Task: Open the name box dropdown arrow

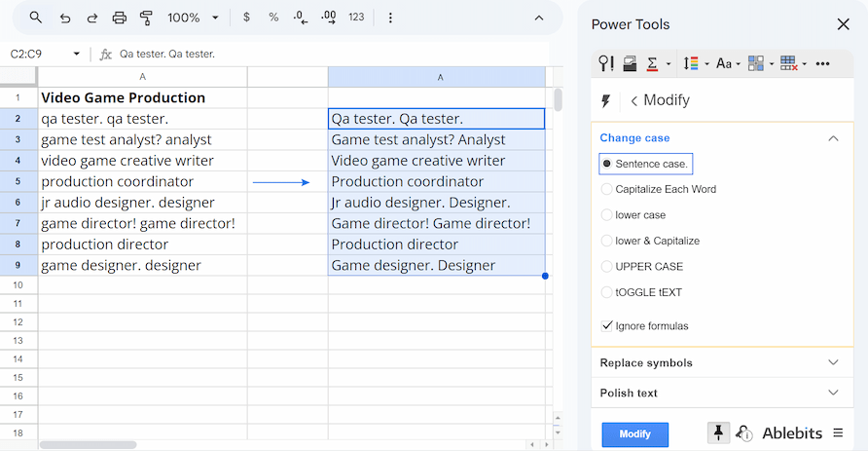Action: 77,55
